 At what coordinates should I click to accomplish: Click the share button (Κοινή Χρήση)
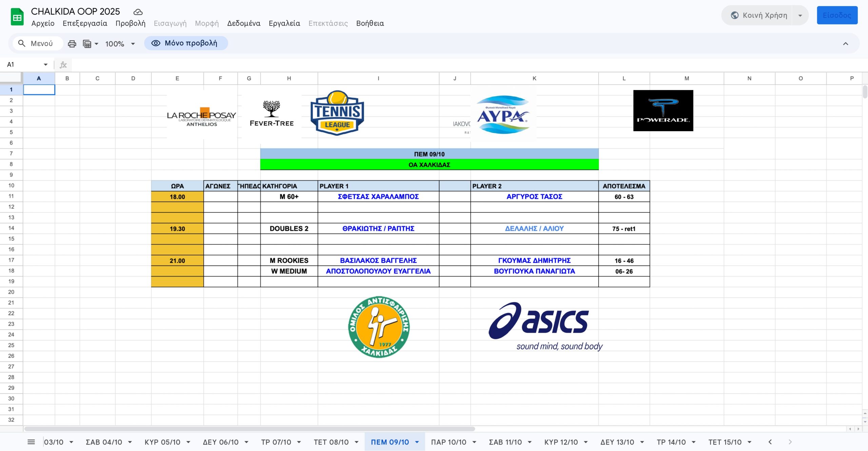pyautogui.click(x=759, y=16)
